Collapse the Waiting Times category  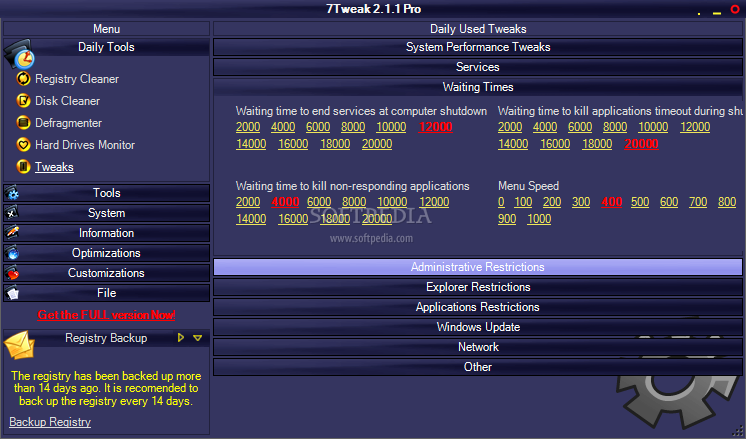pos(478,87)
